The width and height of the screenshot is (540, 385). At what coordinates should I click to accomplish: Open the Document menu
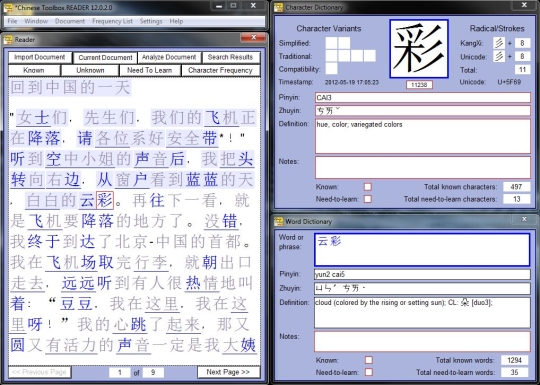pyautogui.click(x=70, y=21)
